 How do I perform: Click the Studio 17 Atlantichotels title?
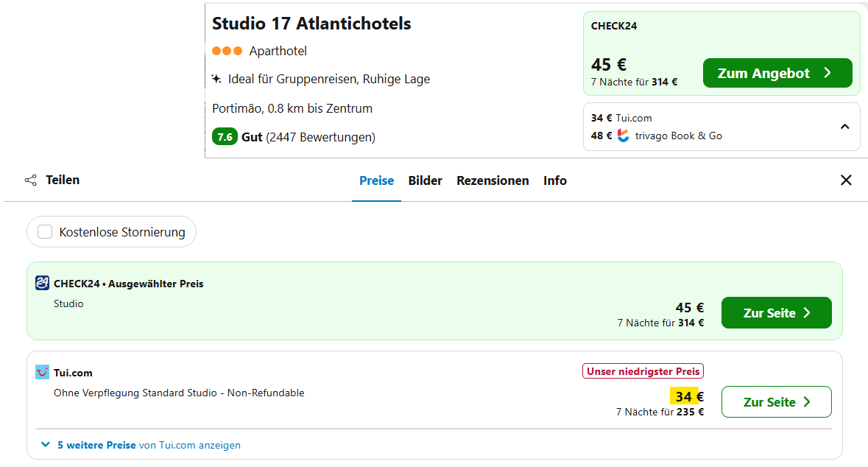(311, 24)
